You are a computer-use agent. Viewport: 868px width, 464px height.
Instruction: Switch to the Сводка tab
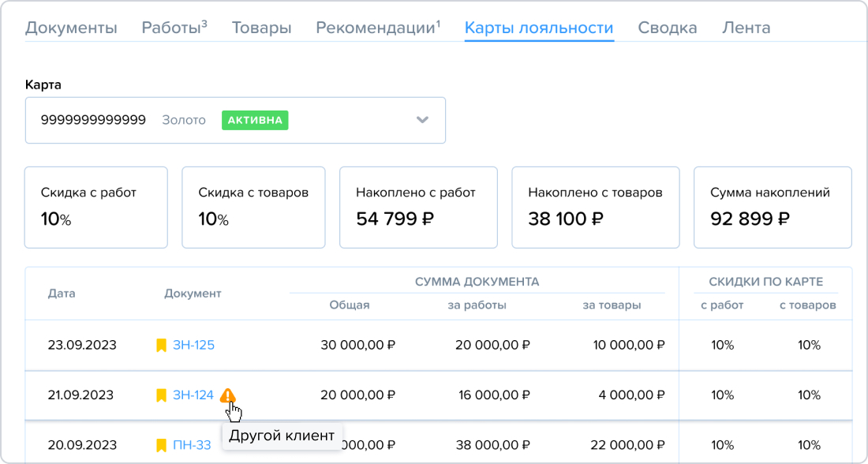click(x=667, y=28)
